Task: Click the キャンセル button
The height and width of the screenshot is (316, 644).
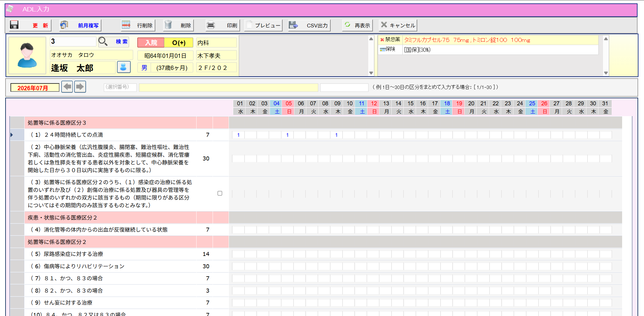Action: click(398, 25)
